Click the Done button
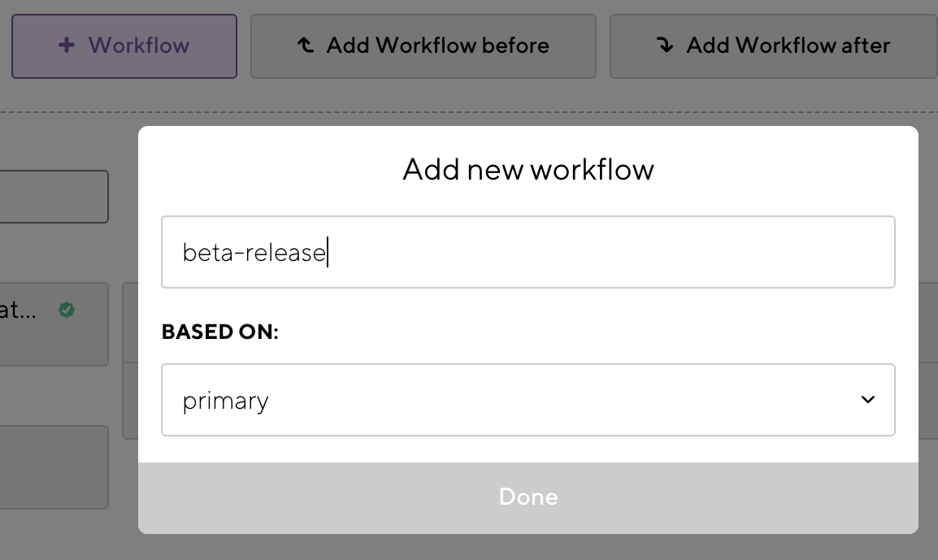This screenshot has width=938, height=560. coord(528,497)
